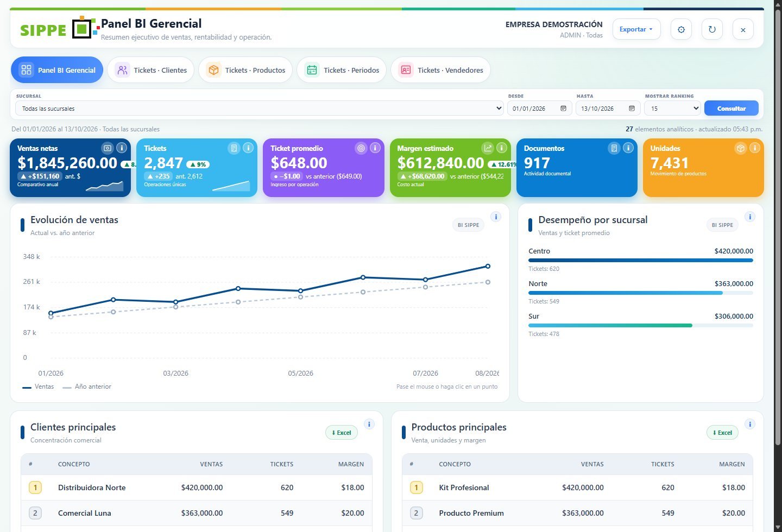Open info icon on Tickets card

click(249, 148)
